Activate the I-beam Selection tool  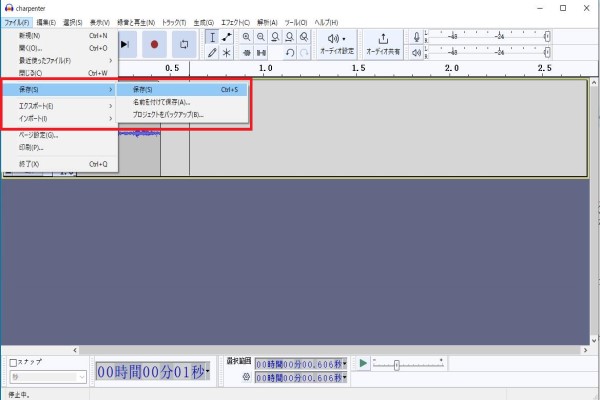(212, 37)
